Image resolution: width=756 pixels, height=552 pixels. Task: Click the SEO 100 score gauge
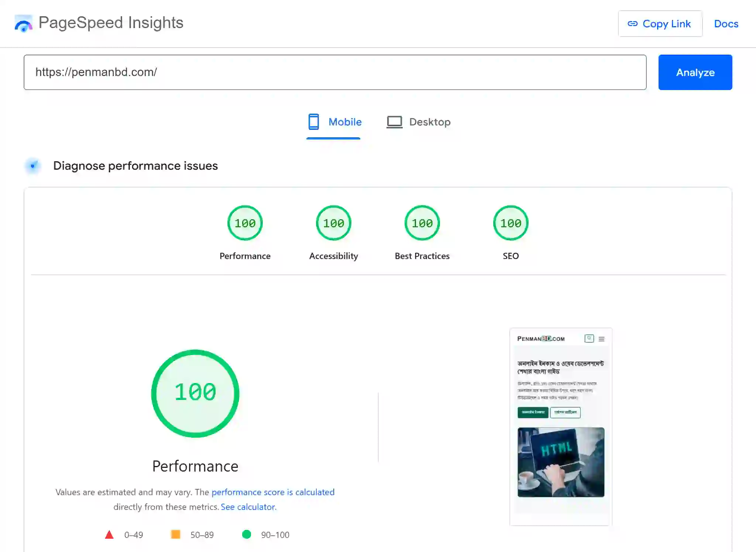[511, 223]
